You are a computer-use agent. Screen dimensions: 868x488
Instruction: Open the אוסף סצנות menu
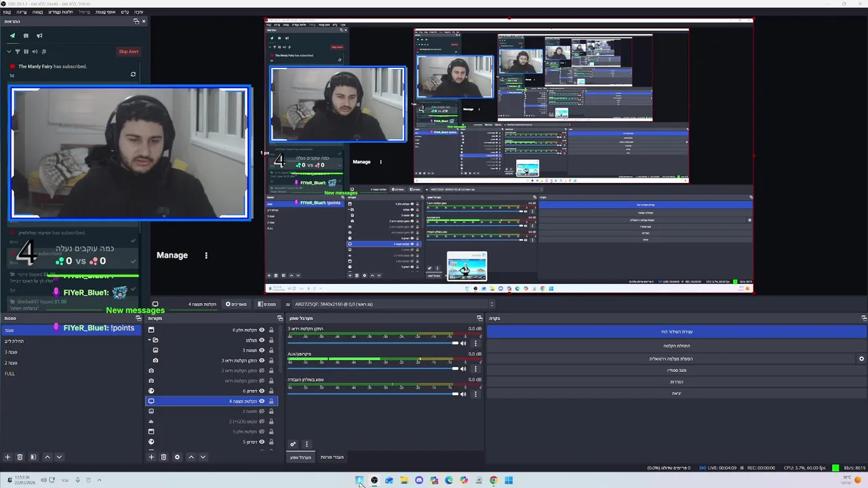tap(105, 12)
